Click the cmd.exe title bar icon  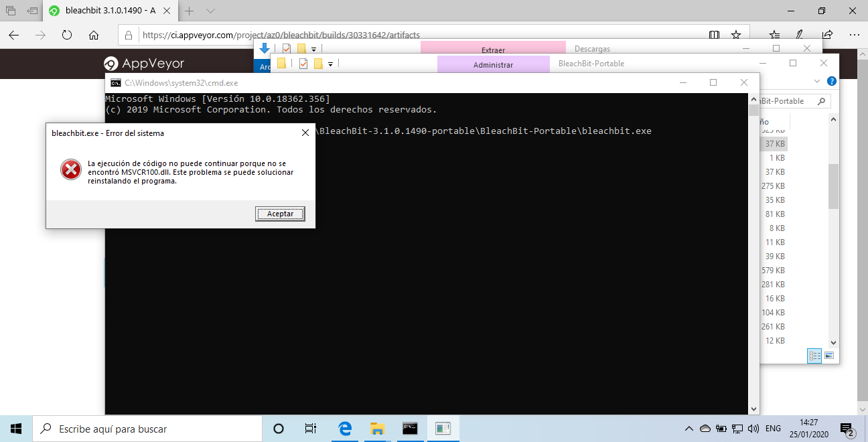tap(116, 82)
